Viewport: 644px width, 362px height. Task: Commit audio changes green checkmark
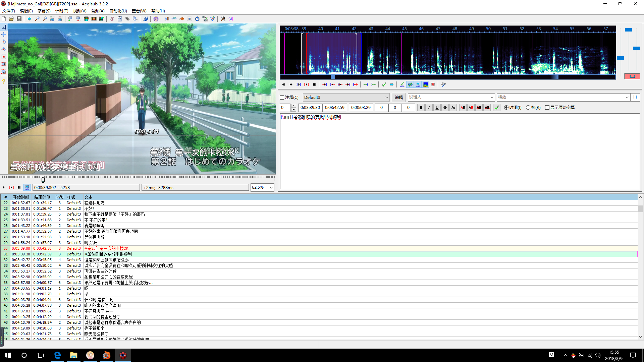[384, 84]
